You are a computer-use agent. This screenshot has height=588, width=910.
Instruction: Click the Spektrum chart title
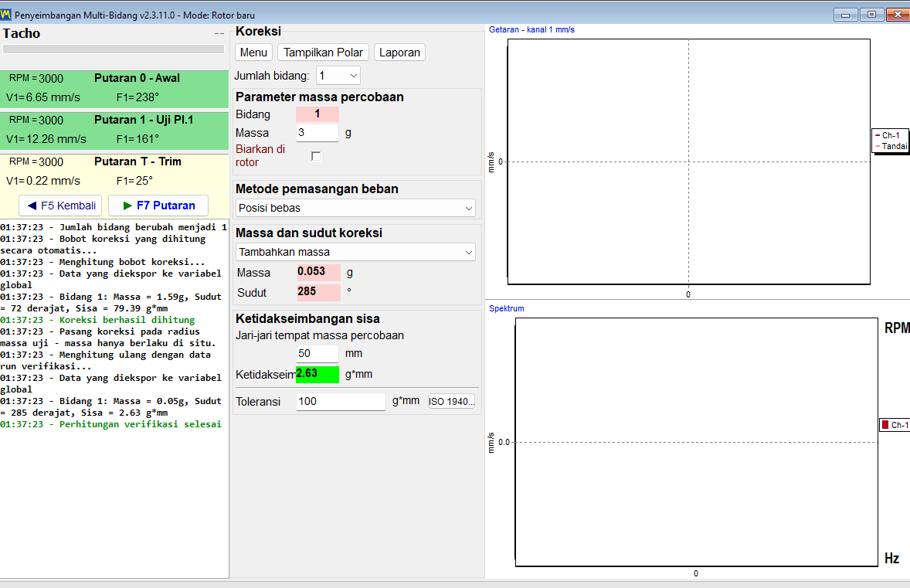(x=507, y=308)
